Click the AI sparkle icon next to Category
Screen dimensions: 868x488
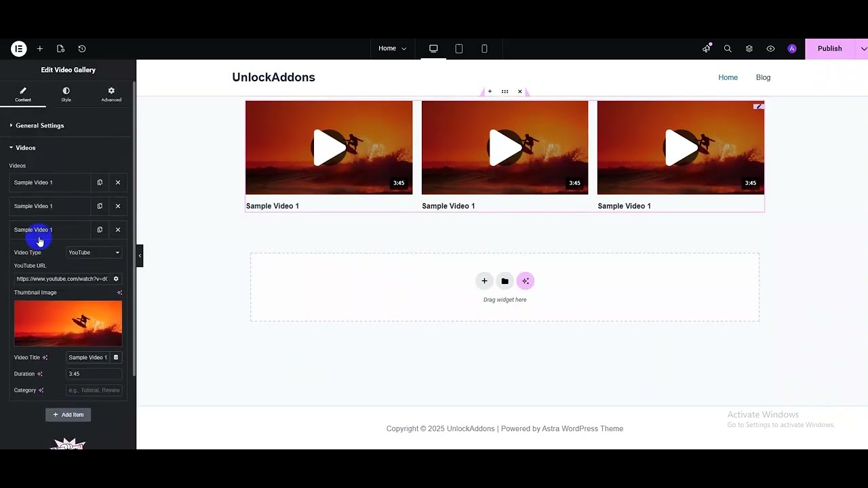click(x=41, y=390)
